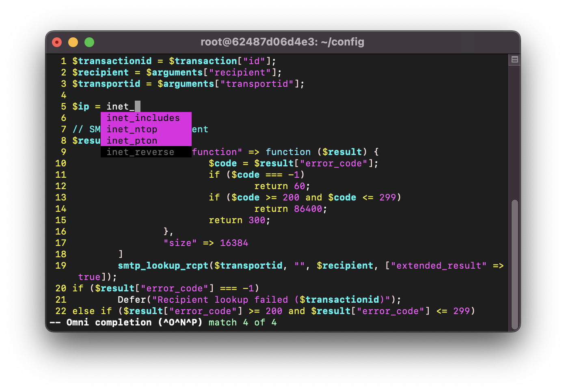566x392 pixels.
Task: Click the "transportid" string on line 3
Action: point(257,84)
